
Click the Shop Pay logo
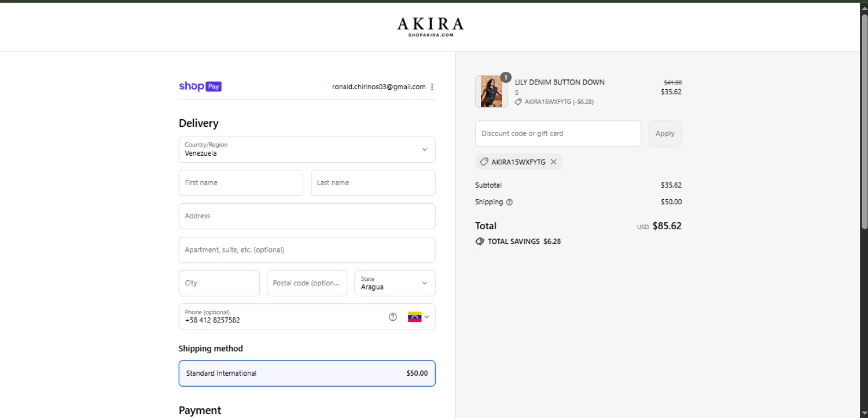[200, 86]
